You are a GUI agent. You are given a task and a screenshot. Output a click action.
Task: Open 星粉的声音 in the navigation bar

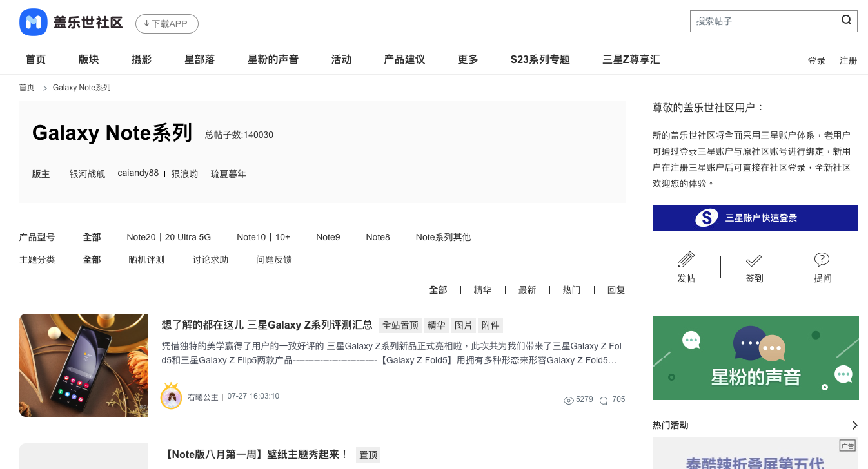point(273,59)
